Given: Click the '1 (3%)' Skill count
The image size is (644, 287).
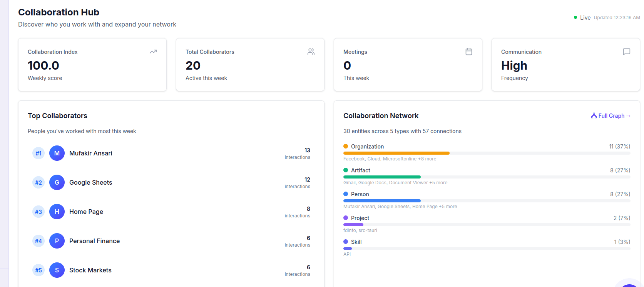Looking at the screenshot, I should coord(622,242).
